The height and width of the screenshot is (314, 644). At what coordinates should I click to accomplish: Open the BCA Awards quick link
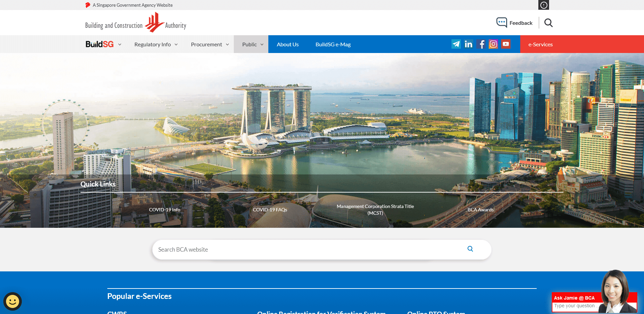pos(480,209)
